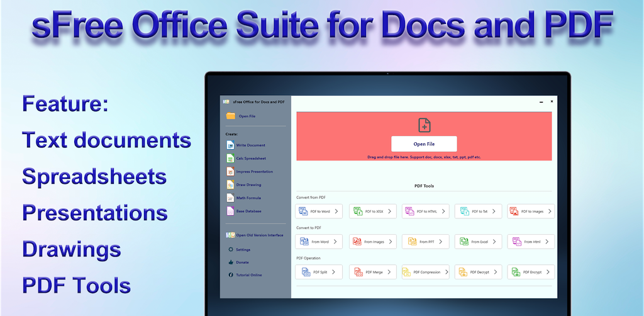644x316 pixels.
Task: Click the Base Database icon
Action: pyautogui.click(x=231, y=212)
